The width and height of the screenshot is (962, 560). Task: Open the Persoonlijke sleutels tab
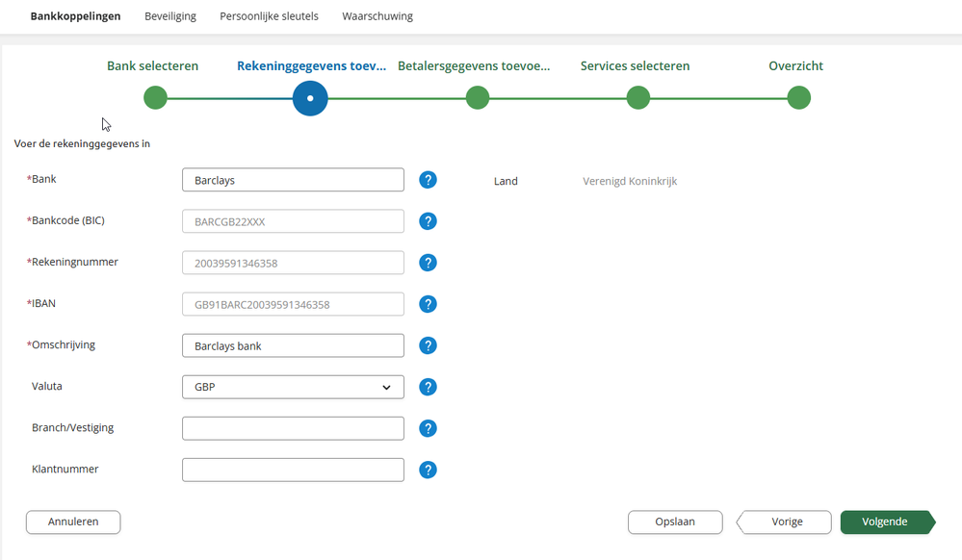[269, 16]
